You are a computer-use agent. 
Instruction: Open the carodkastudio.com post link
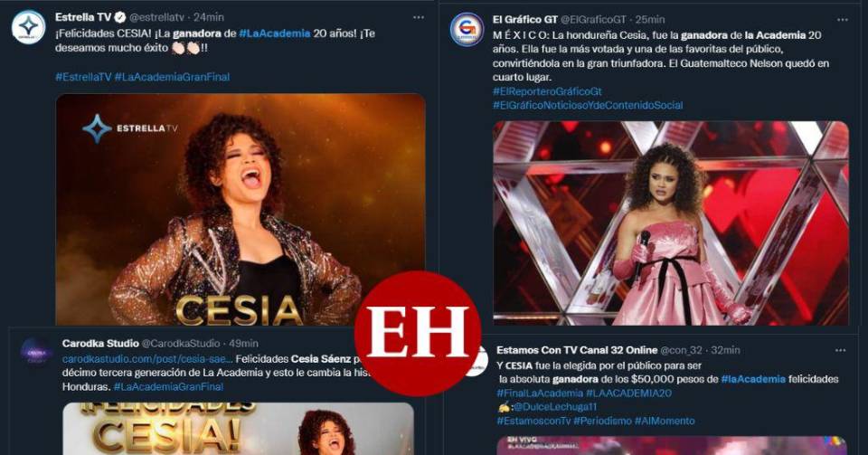[144, 359]
